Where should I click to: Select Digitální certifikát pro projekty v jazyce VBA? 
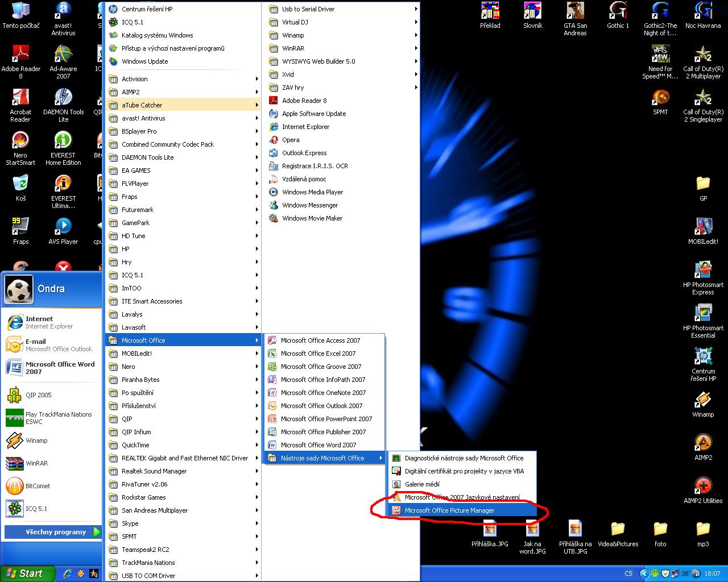(x=462, y=471)
